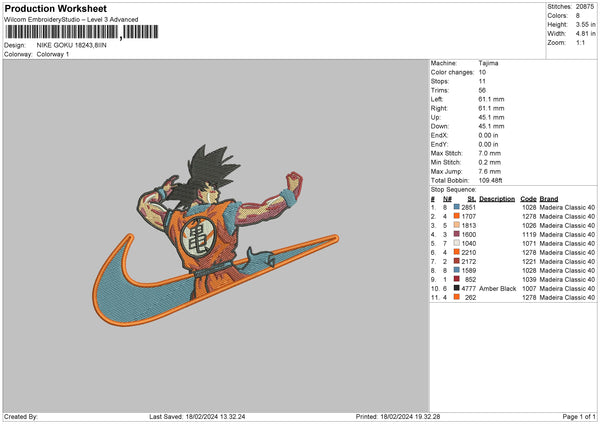Click the code 1119 in row 4
The height and width of the screenshot is (424, 600).
pos(529,234)
